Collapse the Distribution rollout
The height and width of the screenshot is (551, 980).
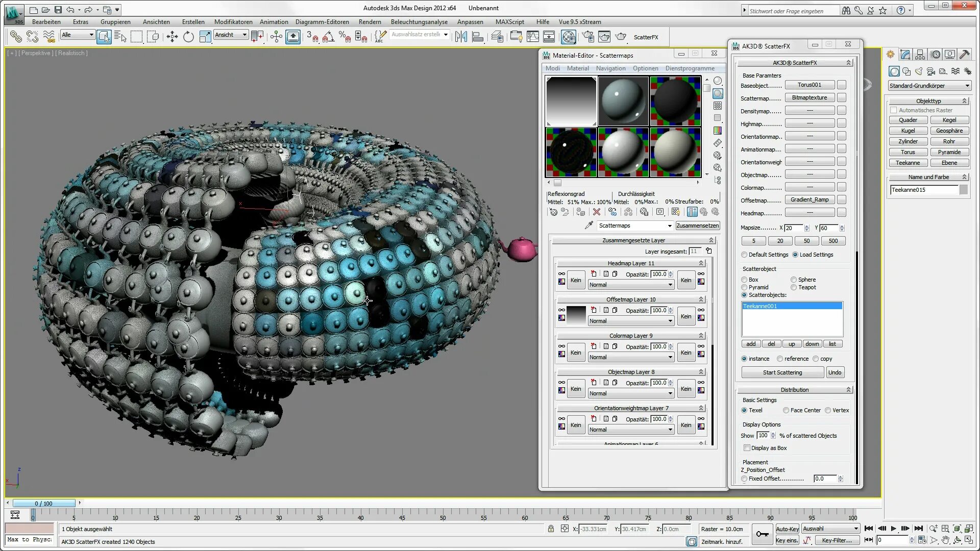pyautogui.click(x=794, y=389)
